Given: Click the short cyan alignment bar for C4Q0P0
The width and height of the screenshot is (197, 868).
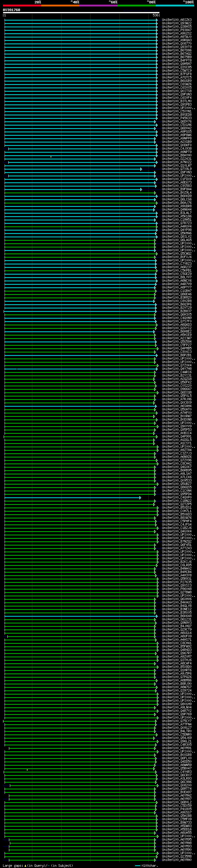Looking at the screenshot, I should click(x=73, y=498).
